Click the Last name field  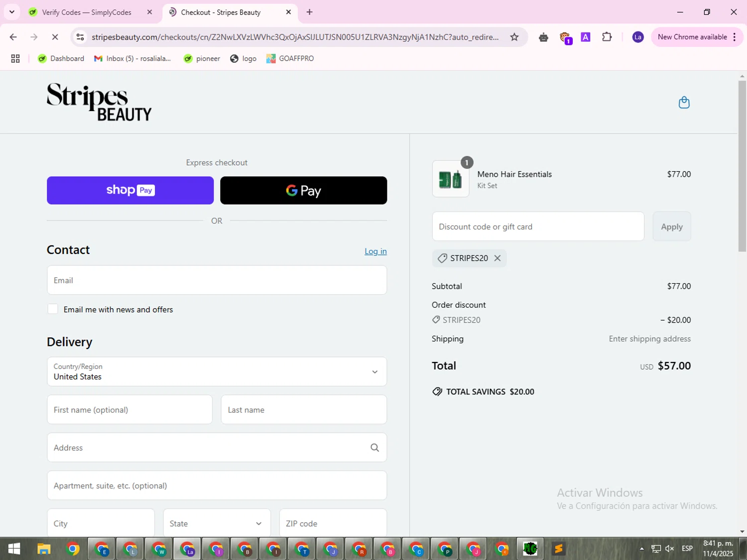304,410
